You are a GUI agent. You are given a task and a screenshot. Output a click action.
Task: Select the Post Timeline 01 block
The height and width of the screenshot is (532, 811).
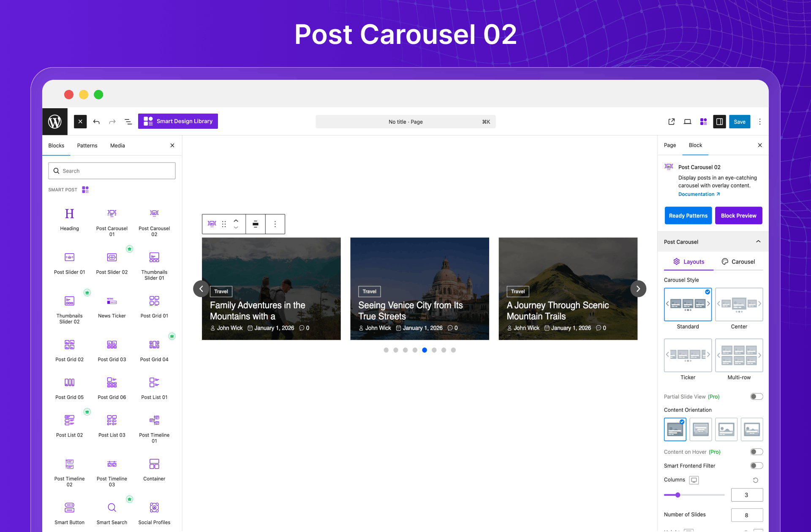(154, 420)
